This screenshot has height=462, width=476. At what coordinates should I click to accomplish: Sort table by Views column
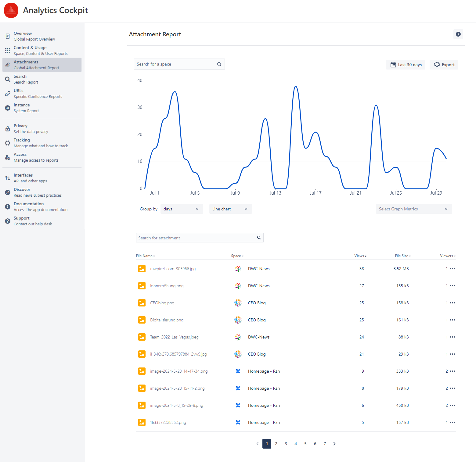pyautogui.click(x=360, y=256)
